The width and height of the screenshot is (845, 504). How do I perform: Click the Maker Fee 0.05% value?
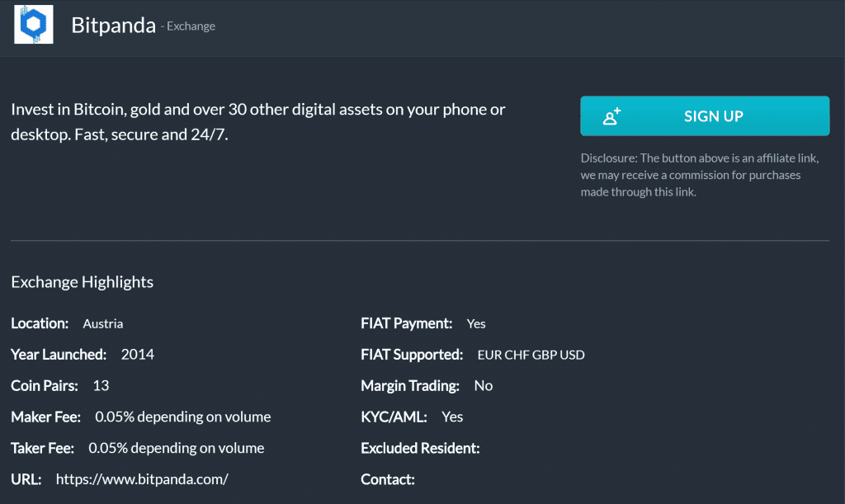coord(182,417)
